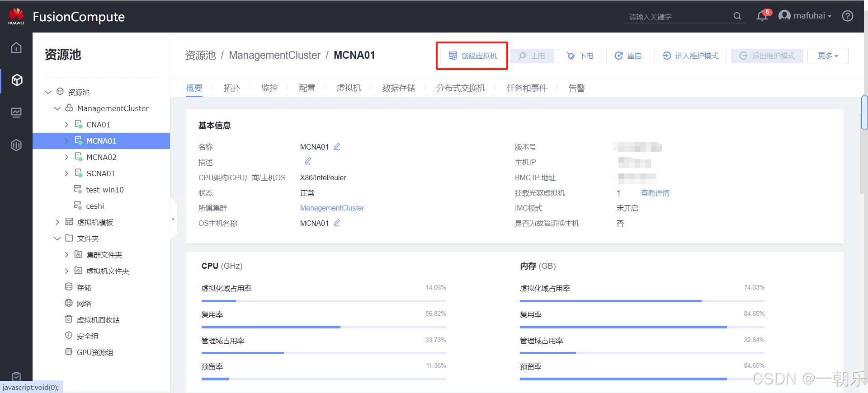
Task: Switch to the 配置 tab
Action: tap(307, 88)
